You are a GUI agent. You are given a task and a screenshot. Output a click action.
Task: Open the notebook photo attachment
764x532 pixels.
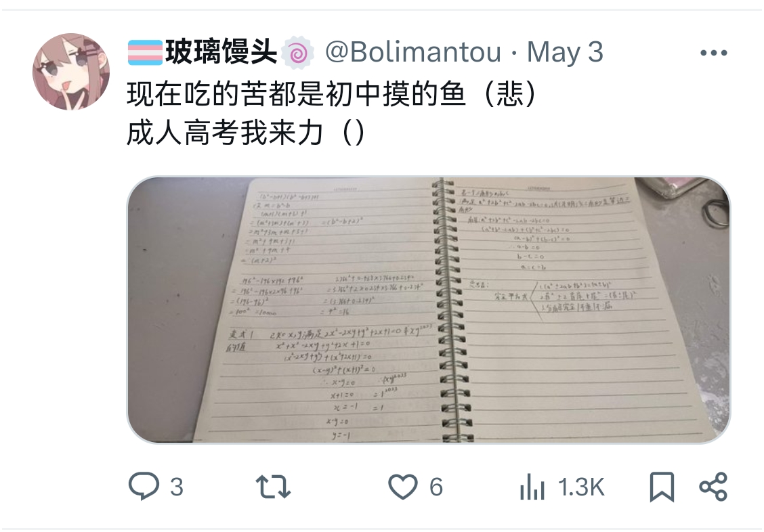[x=429, y=310]
